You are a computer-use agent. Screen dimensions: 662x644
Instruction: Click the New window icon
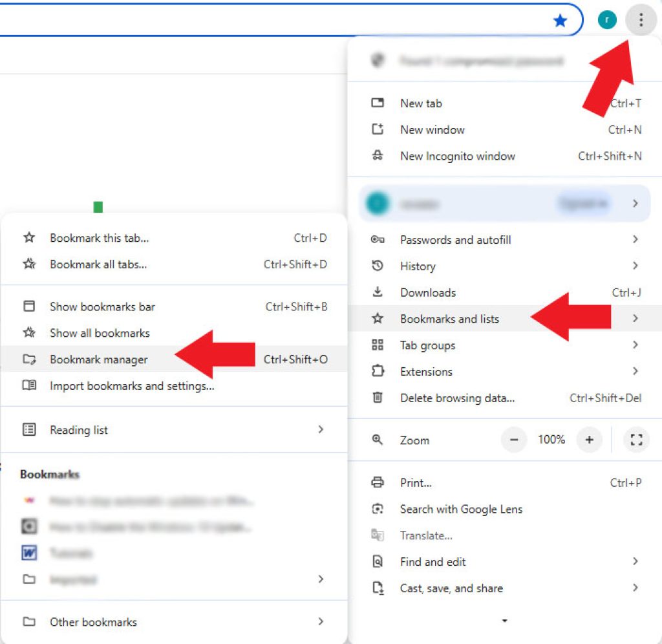pos(378,129)
